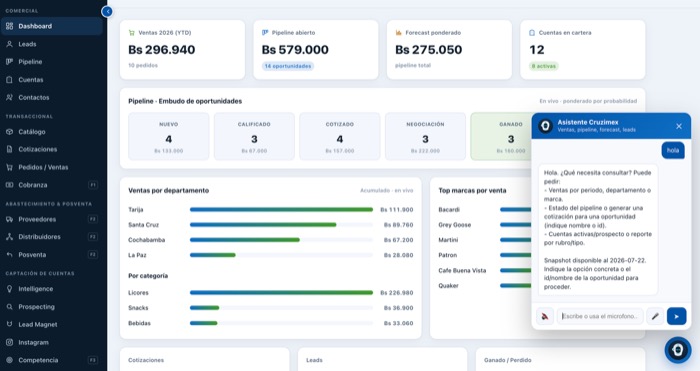
Task: Click the Instagram icon in sidebar
Action: click(9, 342)
